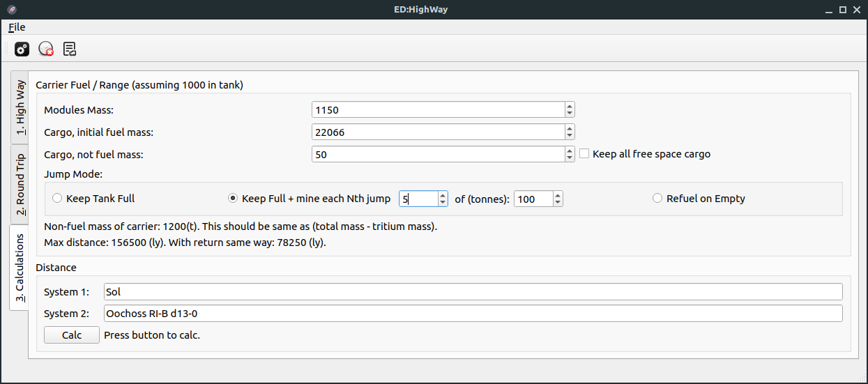The height and width of the screenshot is (384, 868).
Task: Switch to the High Way tab
Action: [20, 107]
